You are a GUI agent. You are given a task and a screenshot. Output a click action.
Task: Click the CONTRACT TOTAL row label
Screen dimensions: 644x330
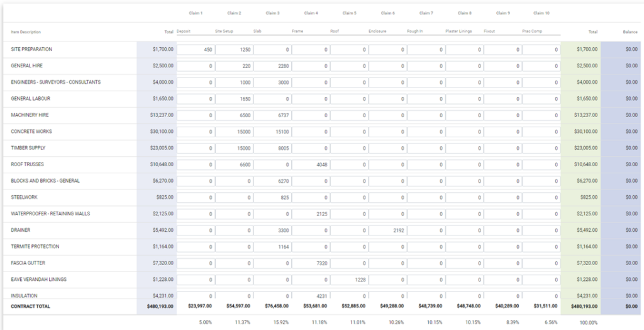[x=30, y=306]
